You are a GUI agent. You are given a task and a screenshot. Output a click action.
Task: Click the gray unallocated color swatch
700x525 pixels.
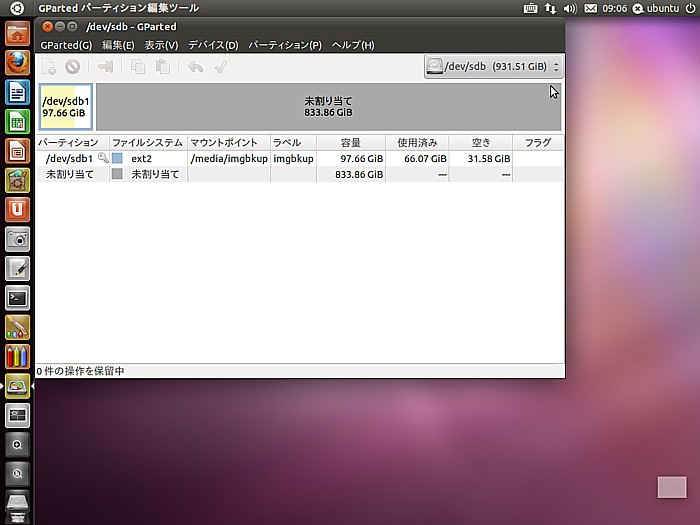[117, 174]
